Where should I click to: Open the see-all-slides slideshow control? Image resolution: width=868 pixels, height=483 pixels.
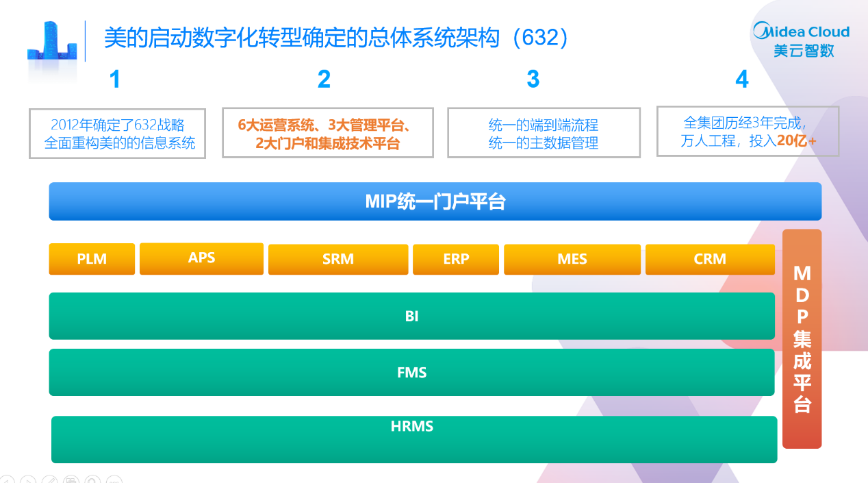pos(71,480)
